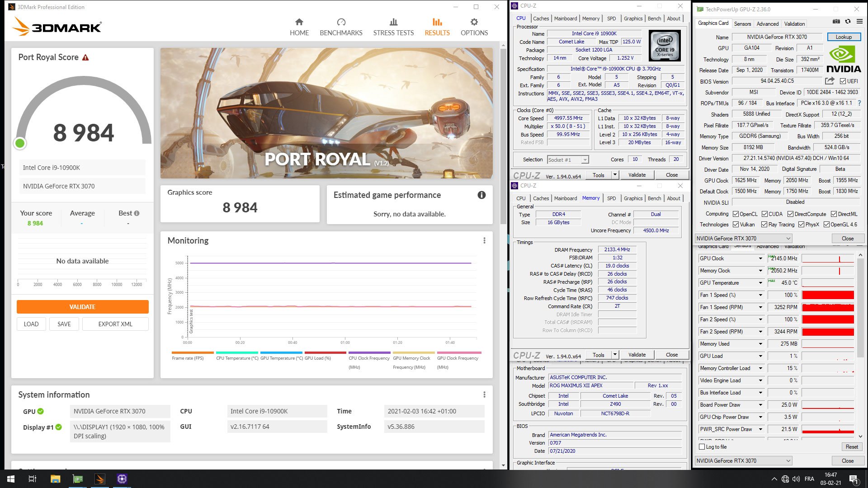Open Windows Start menu

point(11,479)
